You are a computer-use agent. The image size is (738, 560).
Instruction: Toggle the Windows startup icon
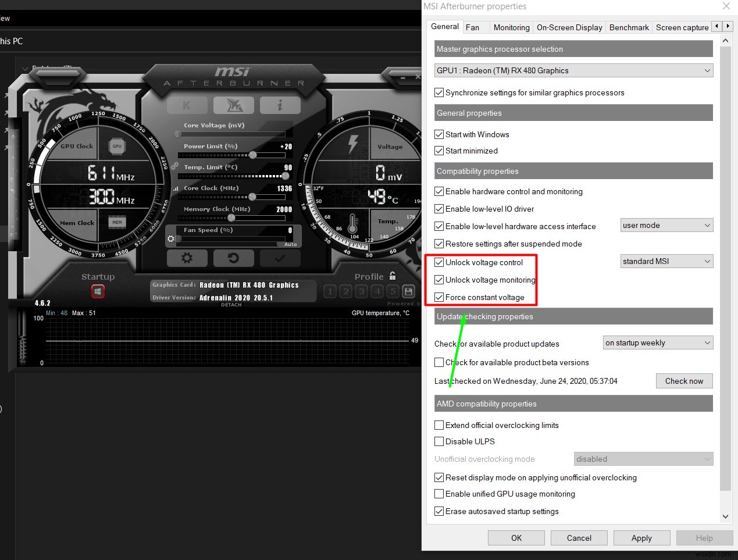point(98,291)
